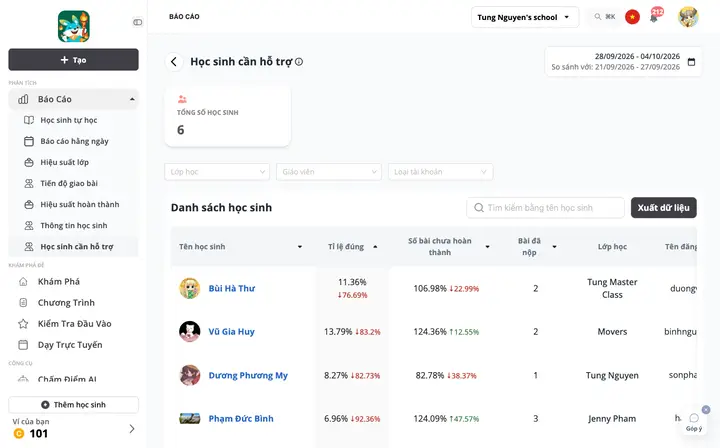The height and width of the screenshot is (448, 720).
Task: Open Báo cáo hằng ngày in sidebar
Action: coord(73,141)
